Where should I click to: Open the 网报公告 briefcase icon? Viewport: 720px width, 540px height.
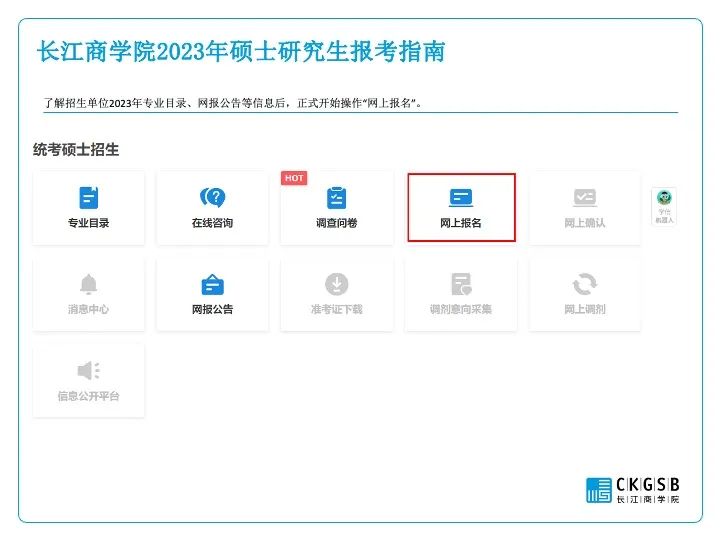(x=213, y=284)
